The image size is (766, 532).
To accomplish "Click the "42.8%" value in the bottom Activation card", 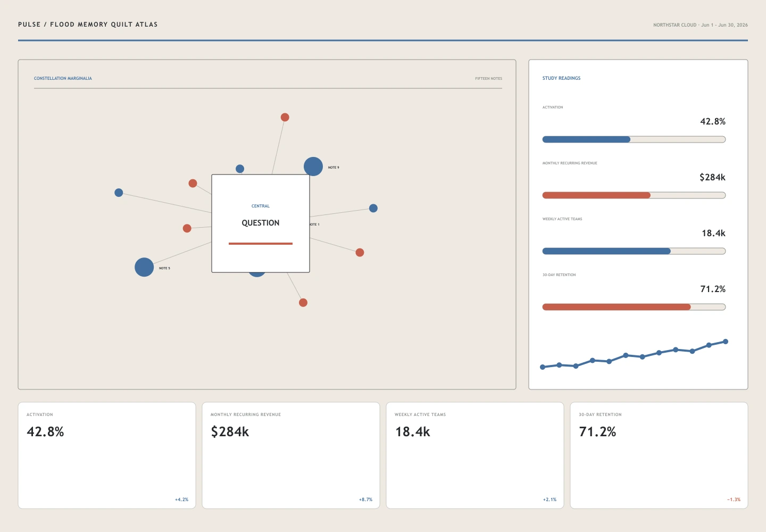I will tap(45, 431).
